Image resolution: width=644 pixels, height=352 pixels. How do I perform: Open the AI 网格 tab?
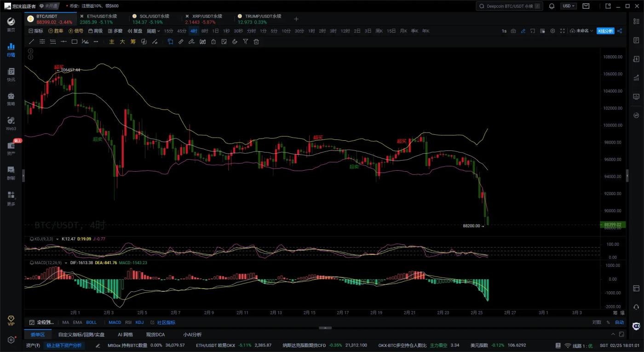(x=125, y=335)
